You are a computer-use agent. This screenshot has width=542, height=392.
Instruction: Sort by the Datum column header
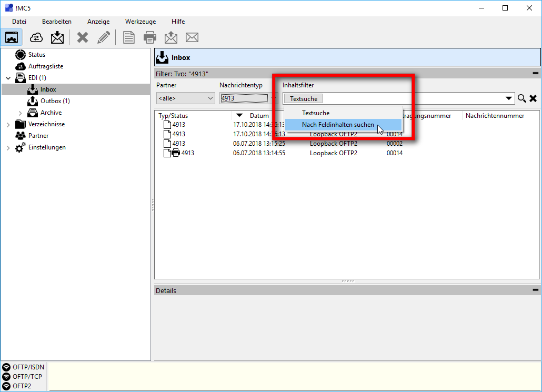click(259, 116)
